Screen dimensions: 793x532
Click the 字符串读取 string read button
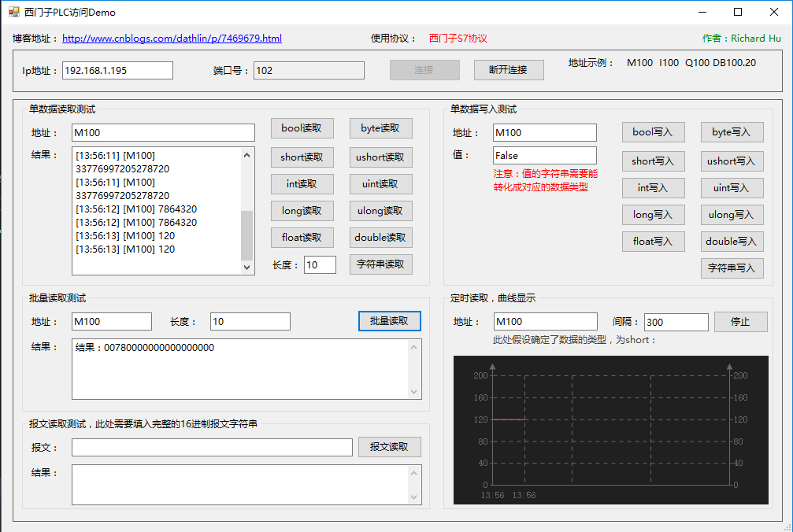click(x=380, y=264)
